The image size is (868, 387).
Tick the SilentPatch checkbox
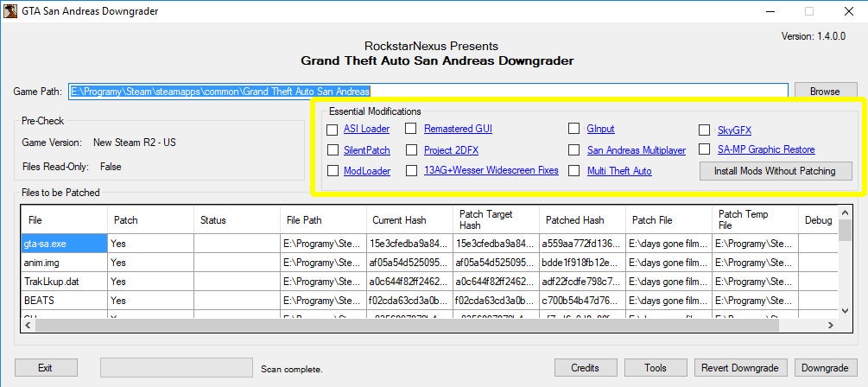(333, 150)
